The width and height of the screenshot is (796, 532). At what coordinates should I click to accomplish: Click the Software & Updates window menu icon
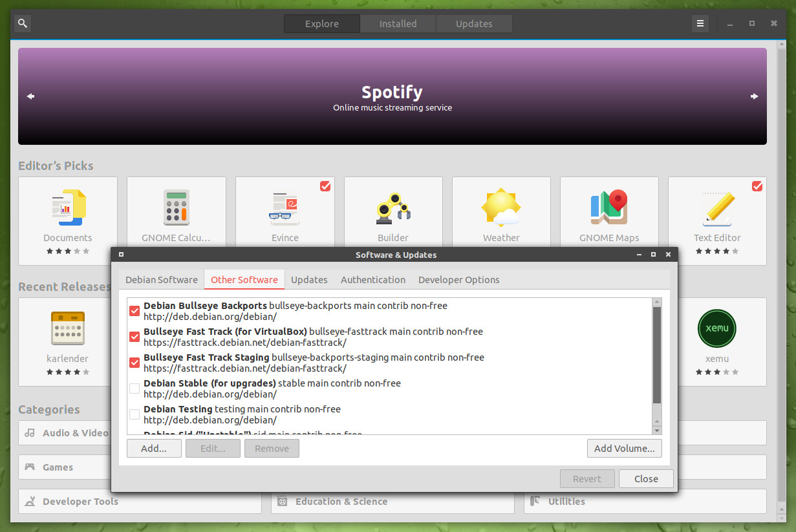tap(121, 255)
